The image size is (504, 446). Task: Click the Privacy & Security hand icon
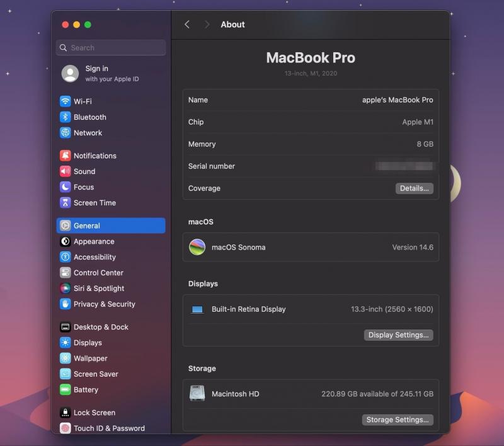tap(66, 304)
